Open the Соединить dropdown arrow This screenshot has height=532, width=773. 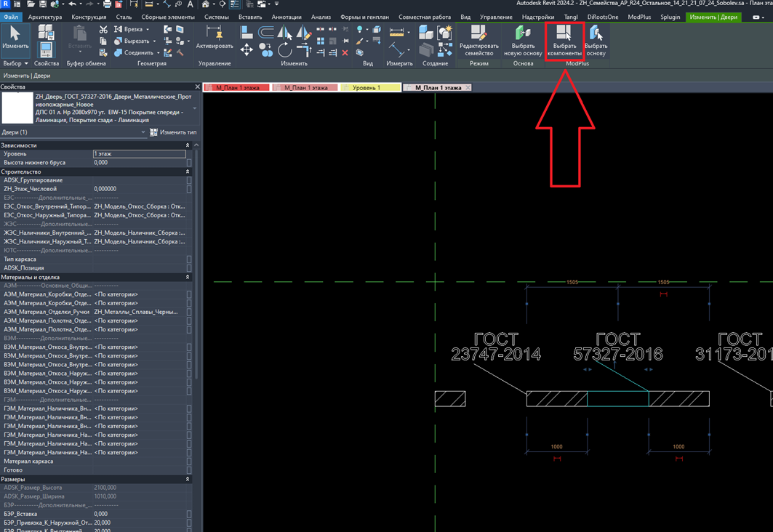158,53
